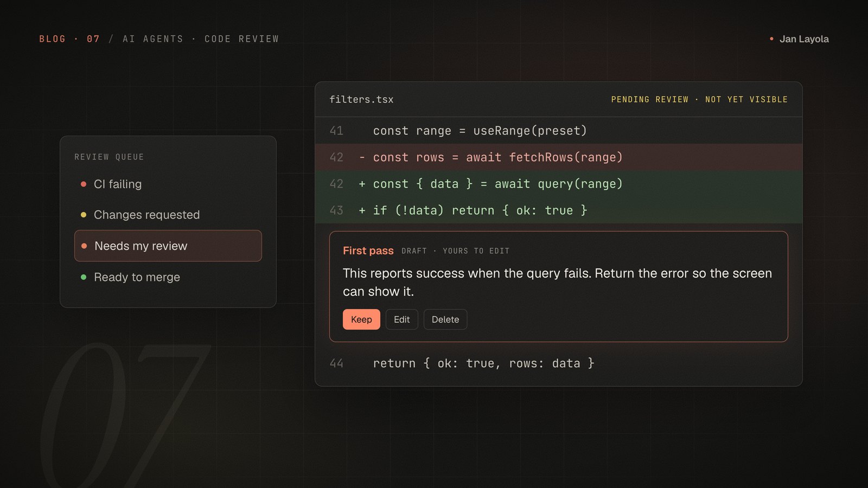Click the Edit button on the draft comment
Viewport: 868px width, 488px height.
tap(401, 319)
